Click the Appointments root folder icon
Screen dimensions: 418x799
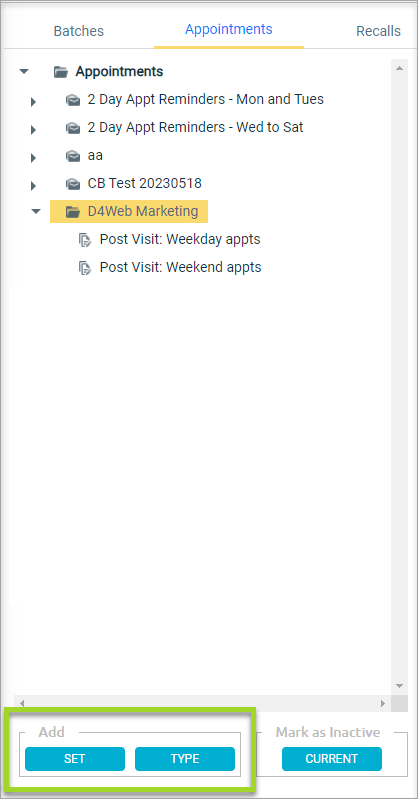click(x=61, y=72)
